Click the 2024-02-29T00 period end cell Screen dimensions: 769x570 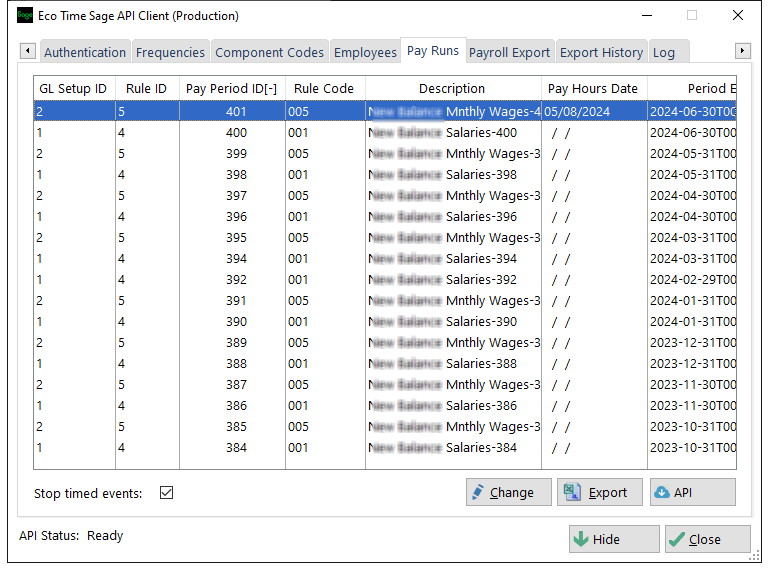pyautogui.click(x=692, y=280)
